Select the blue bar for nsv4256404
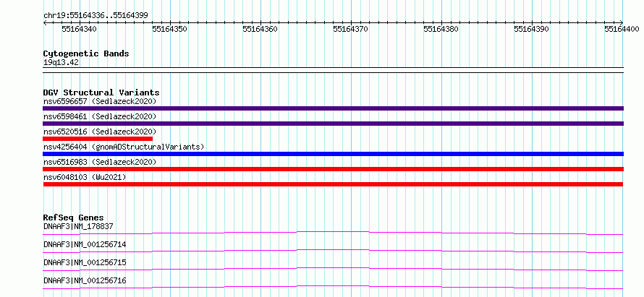This screenshot has width=644, height=297. tap(333, 154)
